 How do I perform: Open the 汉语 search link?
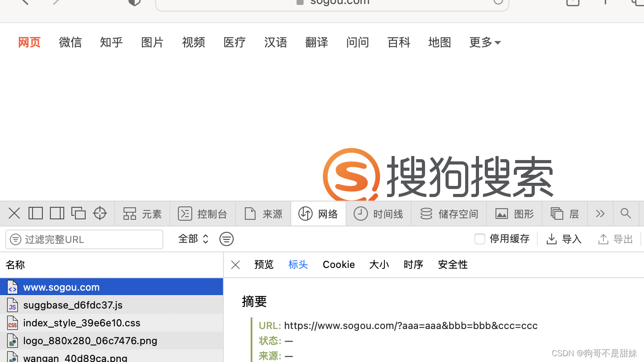(x=276, y=42)
